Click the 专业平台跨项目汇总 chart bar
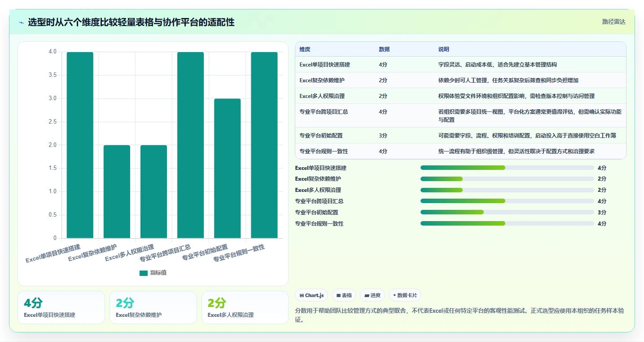Viewport: 644px width, 342px height. pyautogui.click(x=191, y=145)
